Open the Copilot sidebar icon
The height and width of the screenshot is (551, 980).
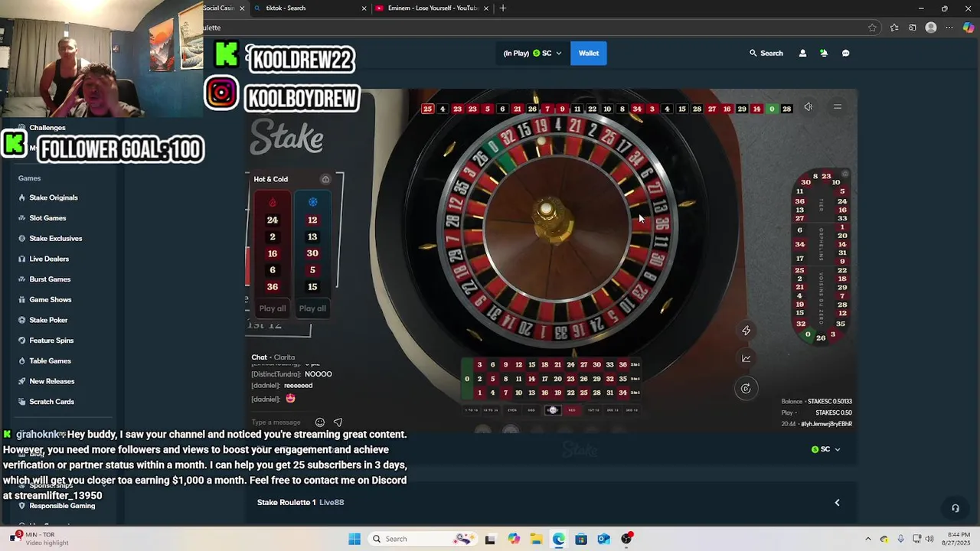(969, 28)
